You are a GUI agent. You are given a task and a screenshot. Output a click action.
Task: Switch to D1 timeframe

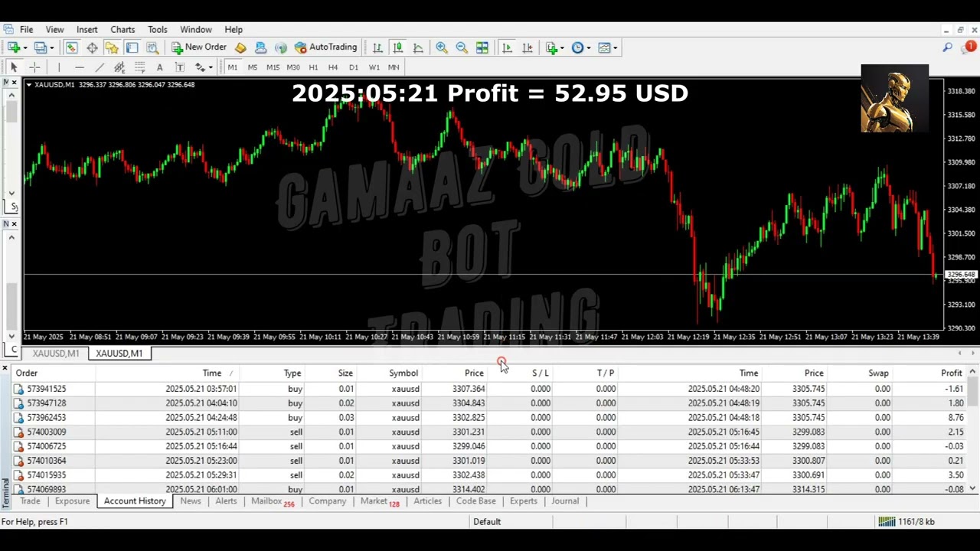(354, 67)
